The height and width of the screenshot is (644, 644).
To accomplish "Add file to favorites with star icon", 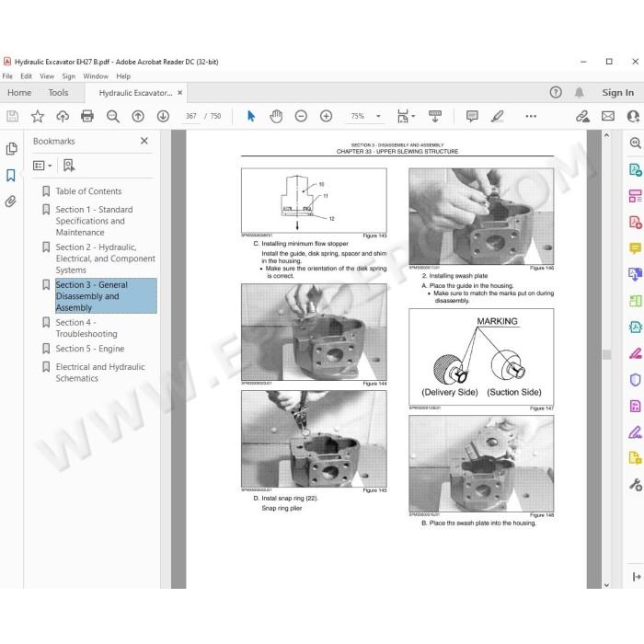I will click(38, 116).
